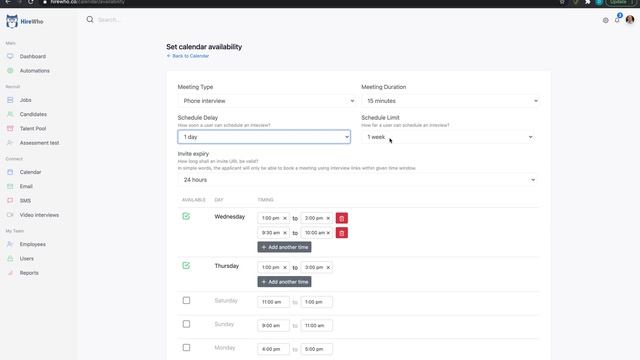
Task: Click the Automations sidebar icon
Action: click(10, 71)
